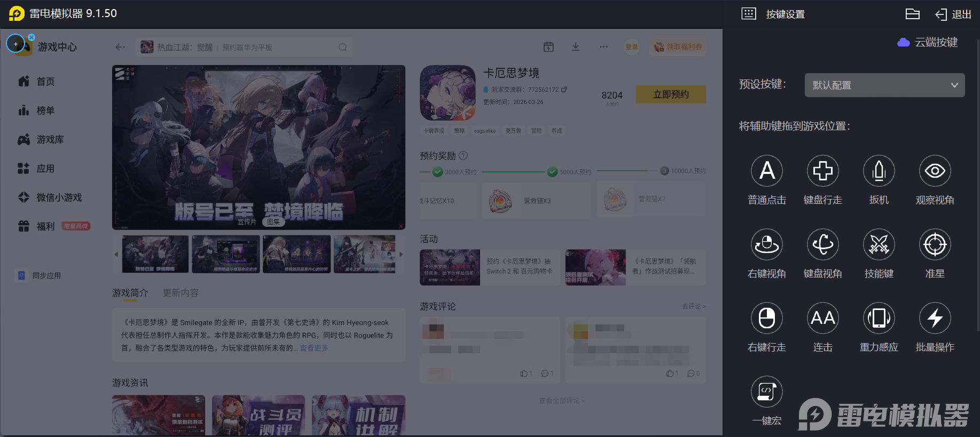Image resolution: width=980 pixels, height=437 pixels.
Task: Click the 营救链X3 reward item
Action: coord(536,200)
